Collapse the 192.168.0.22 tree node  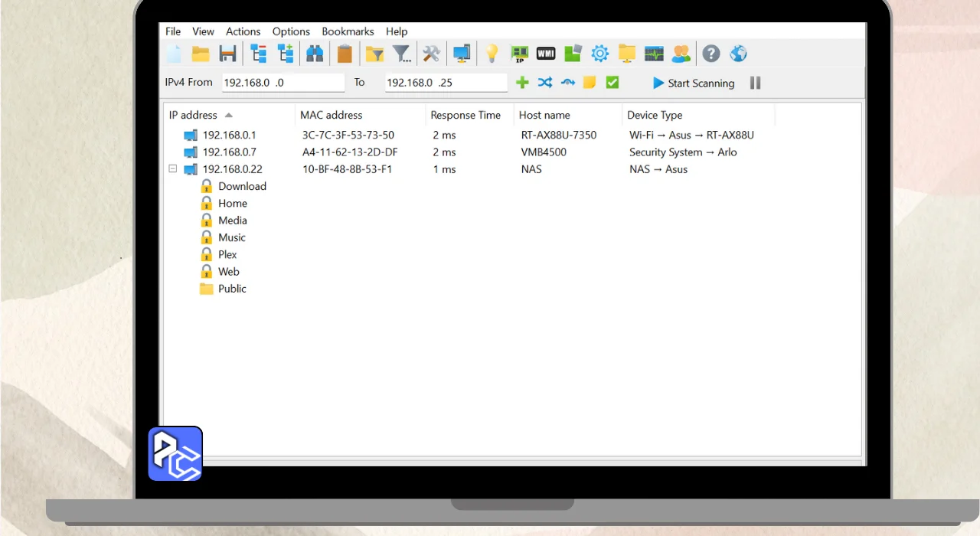coord(173,169)
